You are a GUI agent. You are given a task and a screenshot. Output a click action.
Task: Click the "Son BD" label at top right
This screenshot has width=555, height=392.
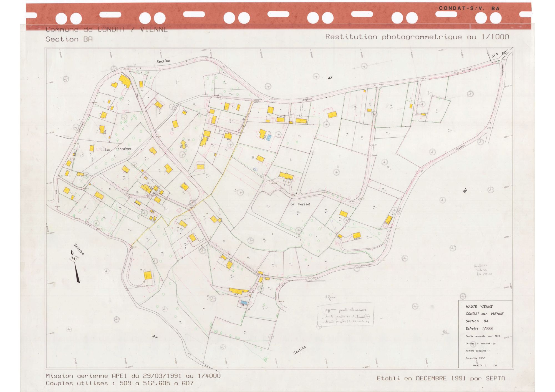[499, 54]
